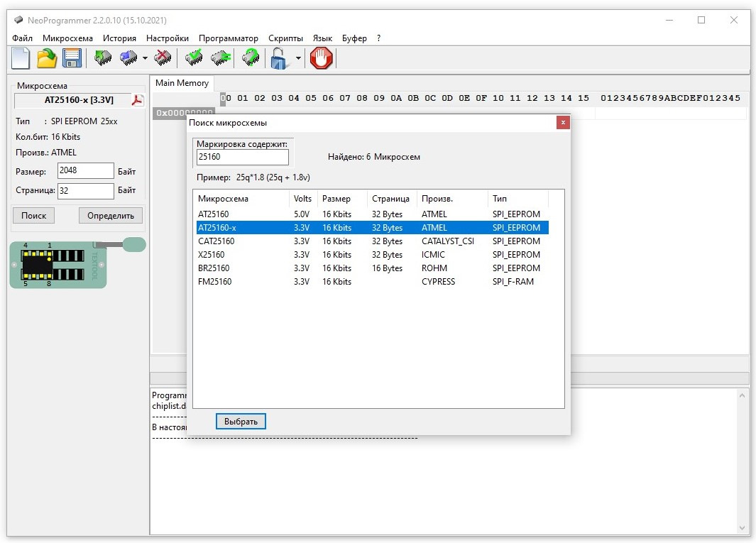The height and width of the screenshot is (543, 756).
Task: Run the blank check with the chip equals-sign icon
Action: (221, 58)
